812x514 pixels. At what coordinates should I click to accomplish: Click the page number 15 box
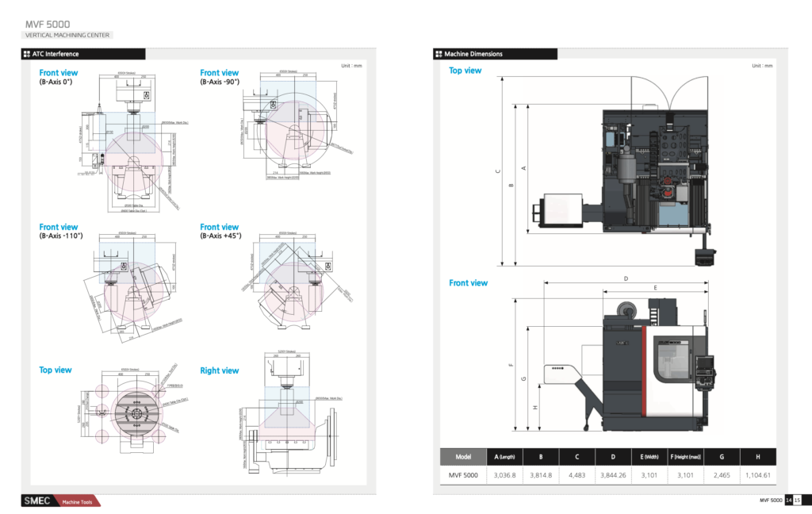coord(798,500)
